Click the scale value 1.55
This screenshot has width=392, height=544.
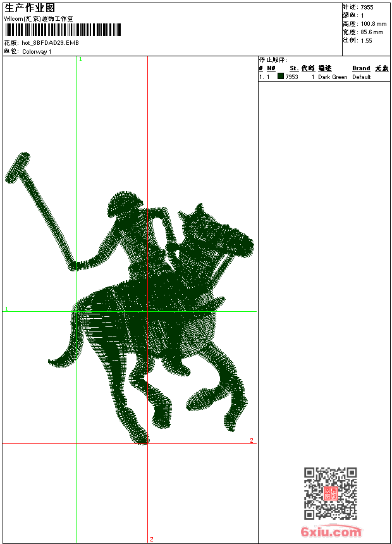coord(366,40)
